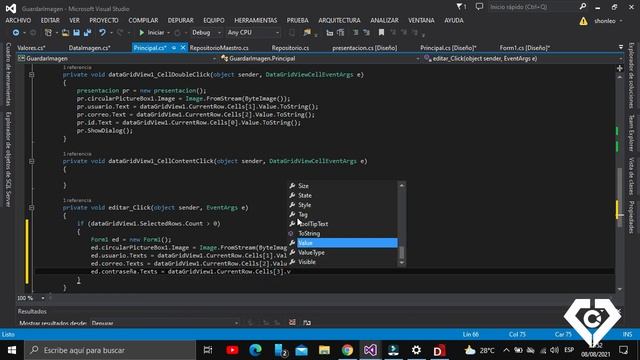Open the DEPURAR menu
Viewport: 640px width, 360px height.
180,20
